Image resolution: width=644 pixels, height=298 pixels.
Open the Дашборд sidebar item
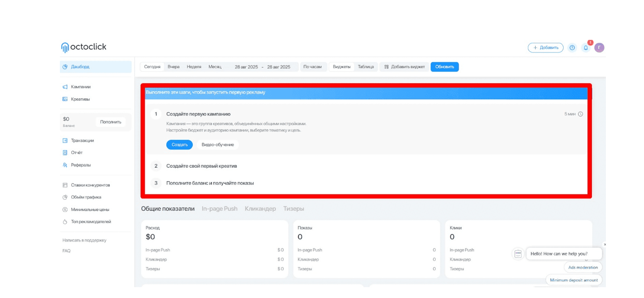pos(96,67)
